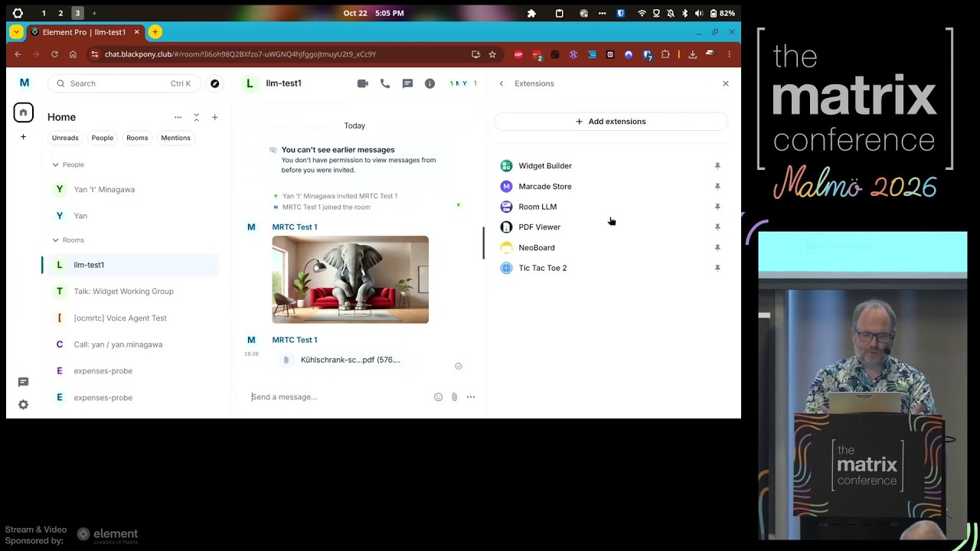Click the timeline scrollbar

click(483, 243)
